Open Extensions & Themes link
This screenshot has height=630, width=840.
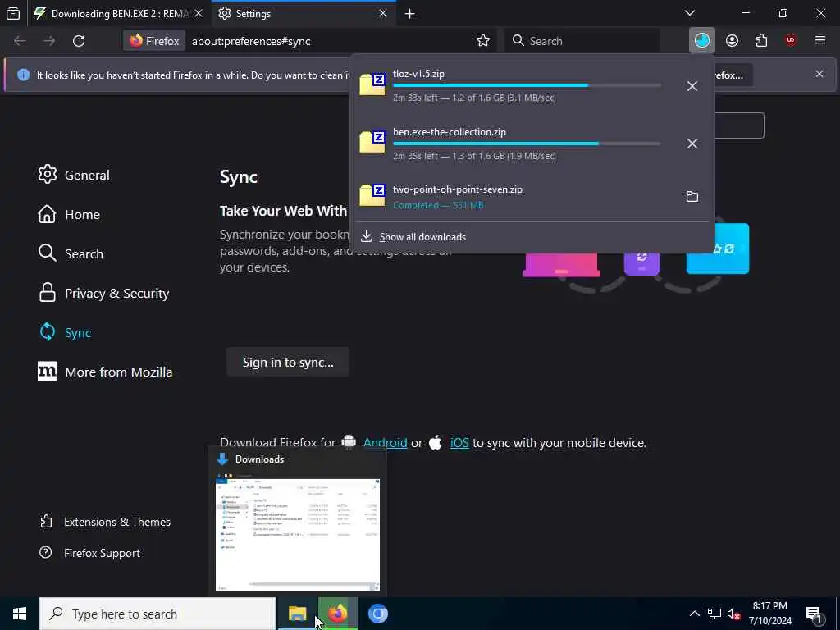click(106, 522)
